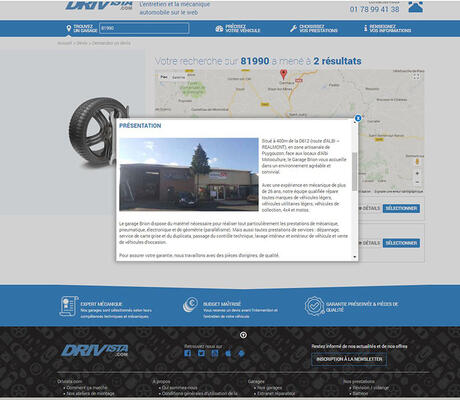Click Inscription à la newsletter button
Viewport: 460px width, 400px height.
[349, 359]
